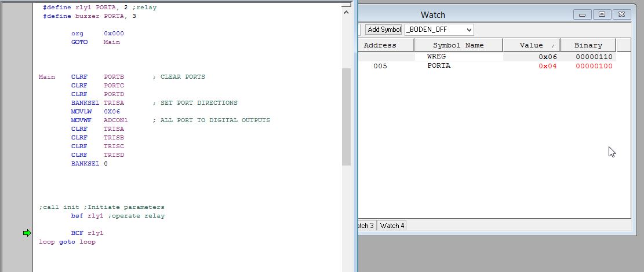Viewport: 644px width, 272px height.
Task: Sort by the Value column header
Action: point(532,45)
